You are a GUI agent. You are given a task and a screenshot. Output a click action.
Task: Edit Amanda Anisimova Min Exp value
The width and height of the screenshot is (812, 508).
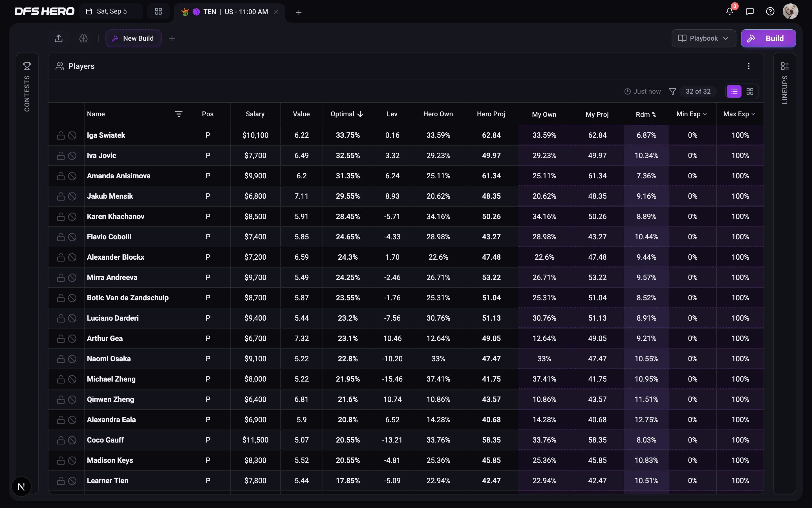(x=692, y=176)
